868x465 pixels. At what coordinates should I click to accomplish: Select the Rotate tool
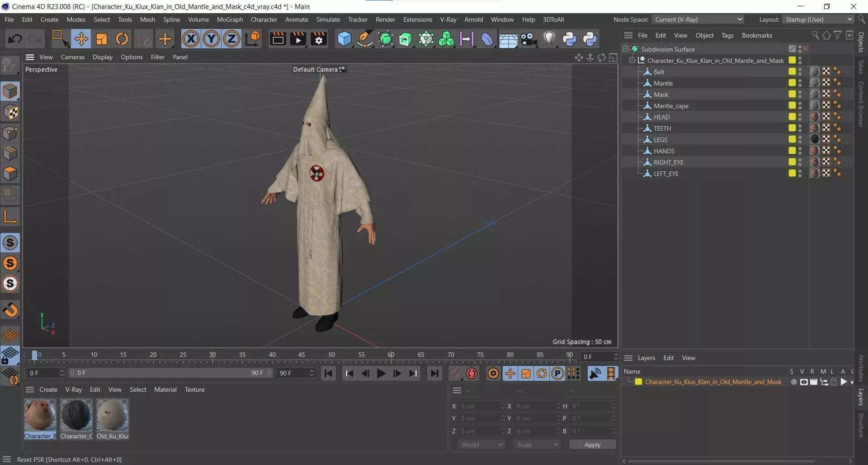122,39
